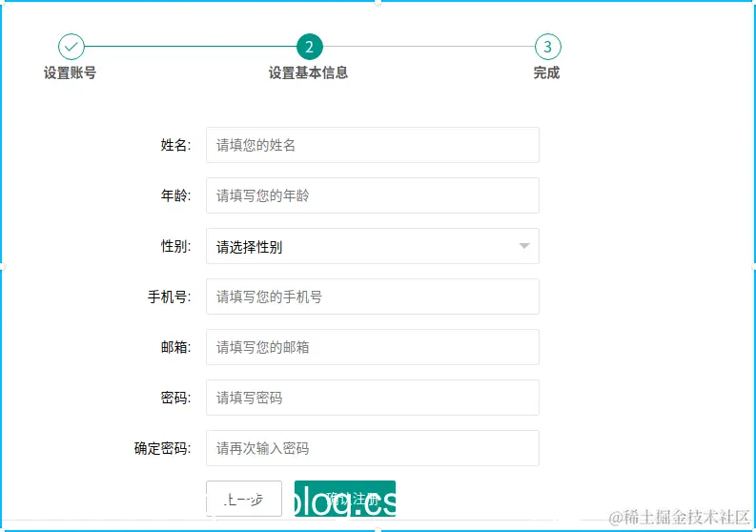Click the 完成 step label
Screen dimensions: 756x532
[x=547, y=72]
